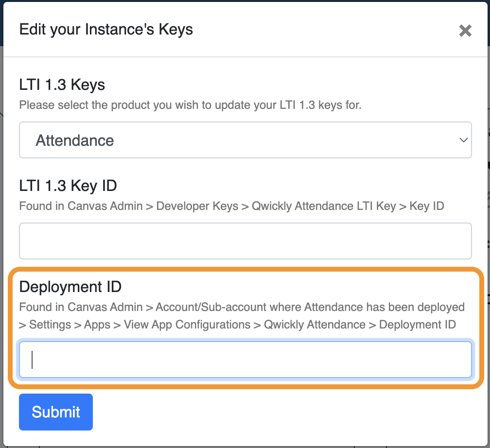Image resolution: width=490 pixels, height=448 pixels.
Task: Click the "Deployment ID" field label
Action: tap(70, 287)
